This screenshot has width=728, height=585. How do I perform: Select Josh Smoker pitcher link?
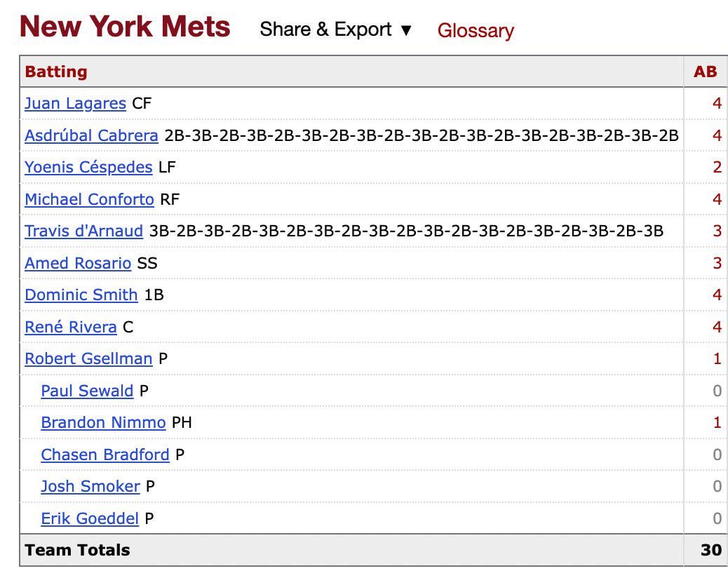(x=90, y=487)
